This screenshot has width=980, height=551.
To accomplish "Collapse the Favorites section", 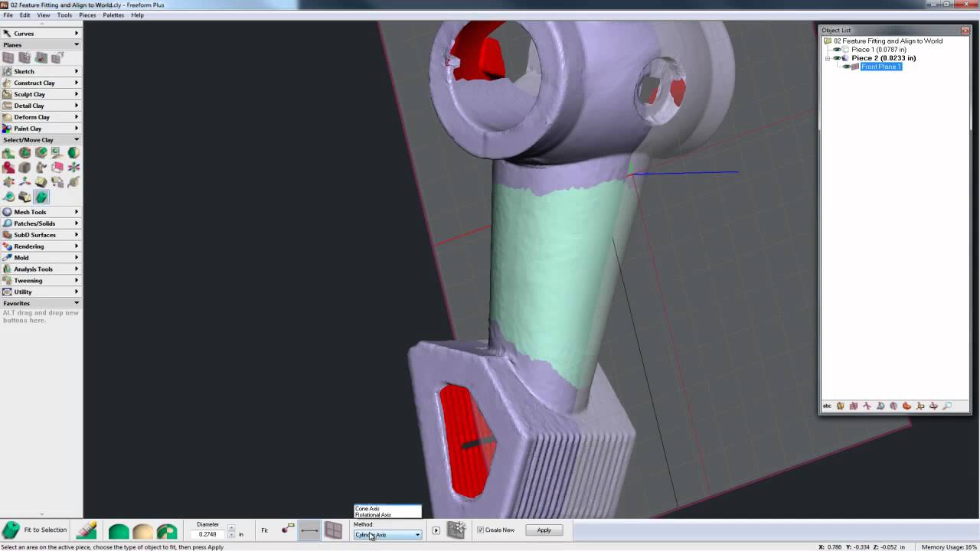I will pyautogui.click(x=41, y=303).
